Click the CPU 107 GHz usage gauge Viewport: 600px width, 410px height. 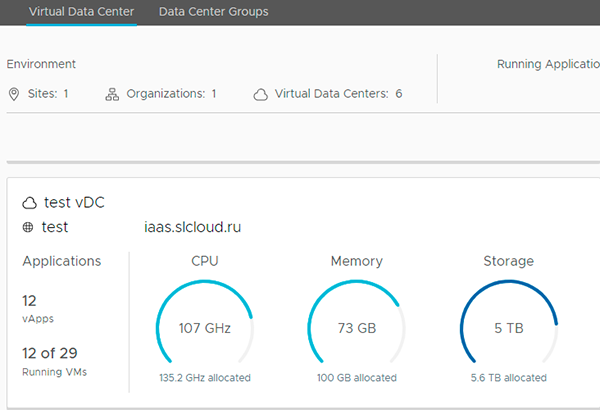tap(205, 322)
